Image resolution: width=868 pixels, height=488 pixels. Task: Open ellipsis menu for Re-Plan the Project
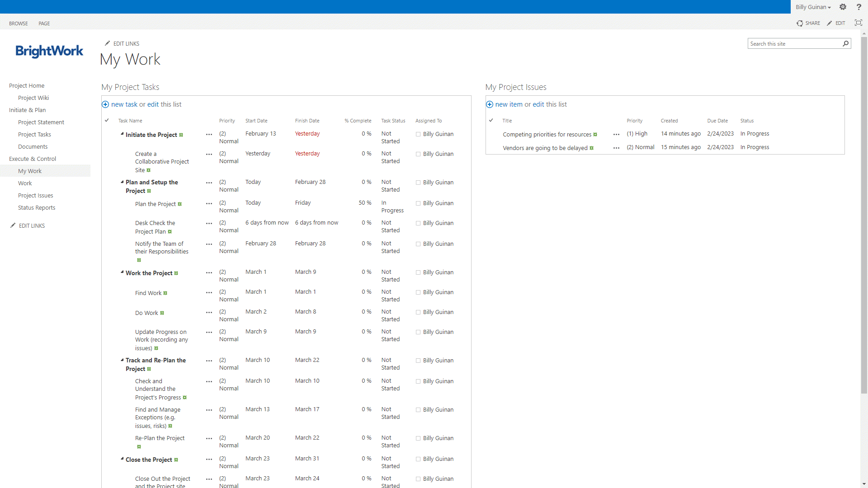pos(209,439)
